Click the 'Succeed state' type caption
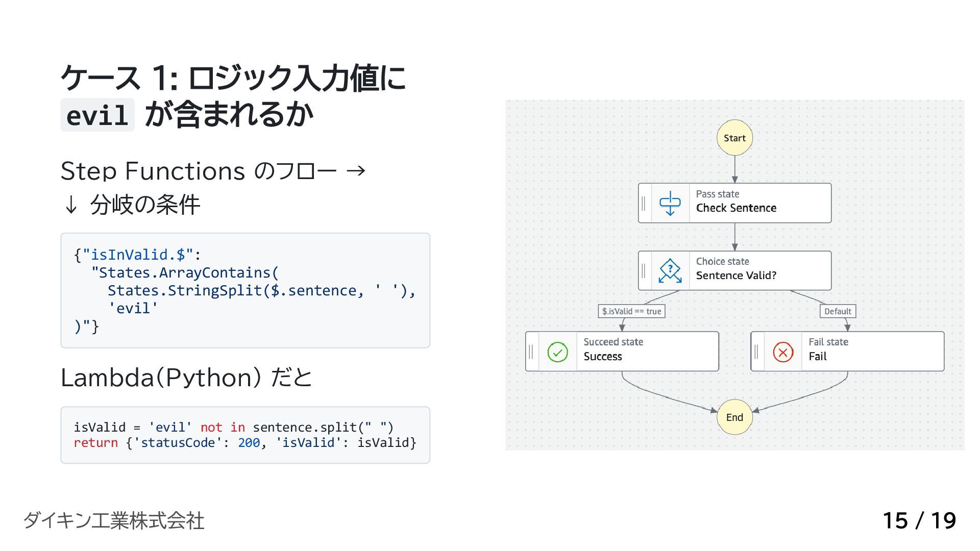Image resolution: width=980 pixels, height=551 pixels. [x=613, y=342]
